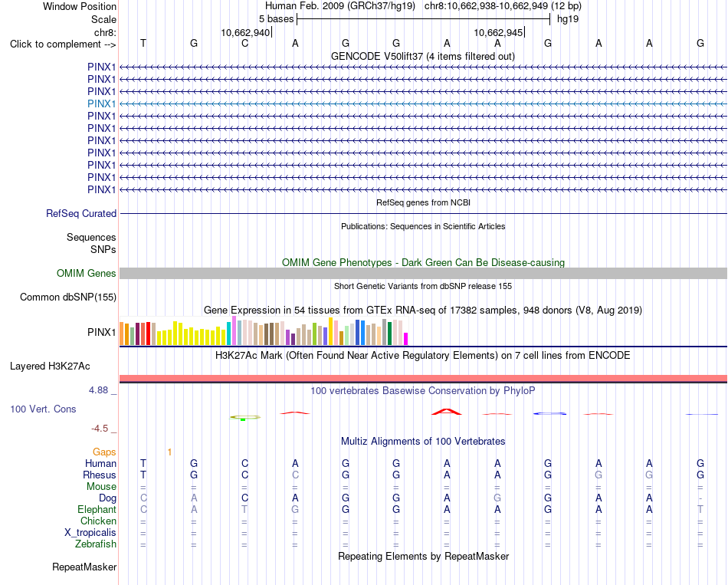Open the 100 Vert. Cons track label
Image resolution: width=728 pixels, height=585 pixels.
43,409
